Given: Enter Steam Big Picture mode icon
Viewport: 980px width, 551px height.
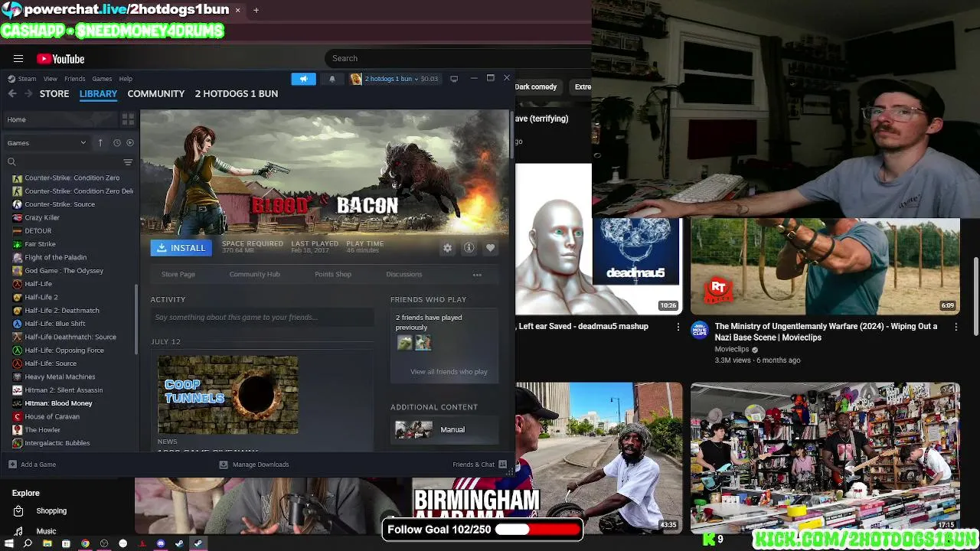Looking at the screenshot, I should [x=454, y=79].
